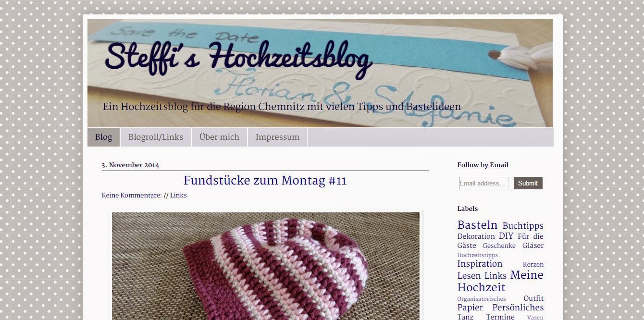Viewport: 644px width, 320px height.
Task: Open post title Fundstücke zum Montag #11
Action: 265,181
